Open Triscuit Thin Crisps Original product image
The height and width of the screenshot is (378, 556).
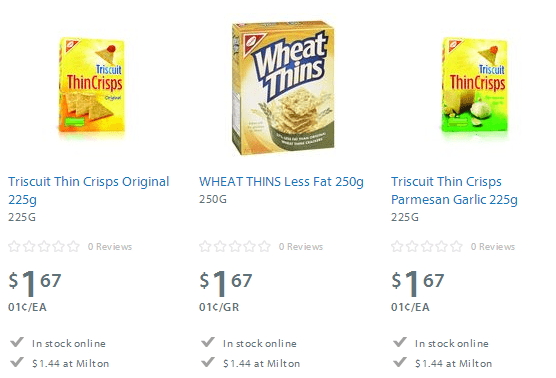coord(91,85)
